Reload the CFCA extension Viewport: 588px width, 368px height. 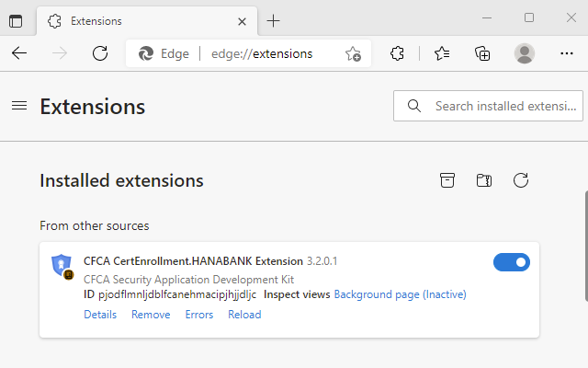pos(244,315)
